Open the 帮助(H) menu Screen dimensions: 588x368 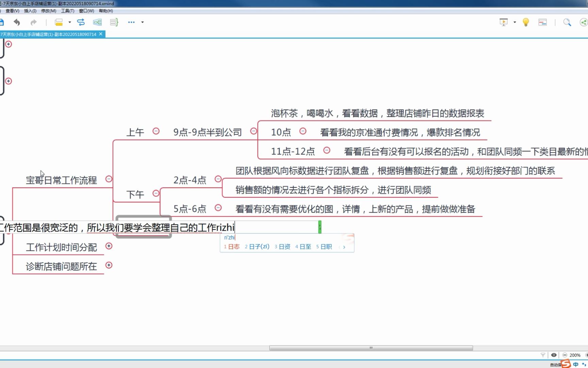(106, 11)
